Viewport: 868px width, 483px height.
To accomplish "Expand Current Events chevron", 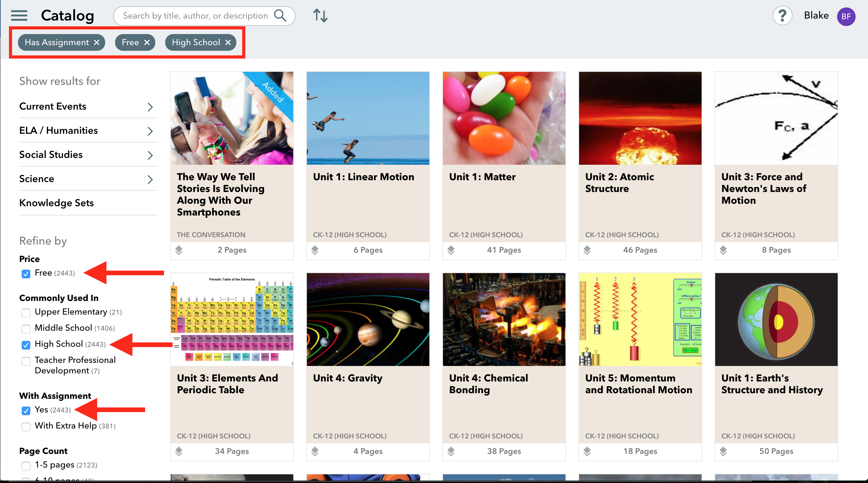I will [x=150, y=107].
